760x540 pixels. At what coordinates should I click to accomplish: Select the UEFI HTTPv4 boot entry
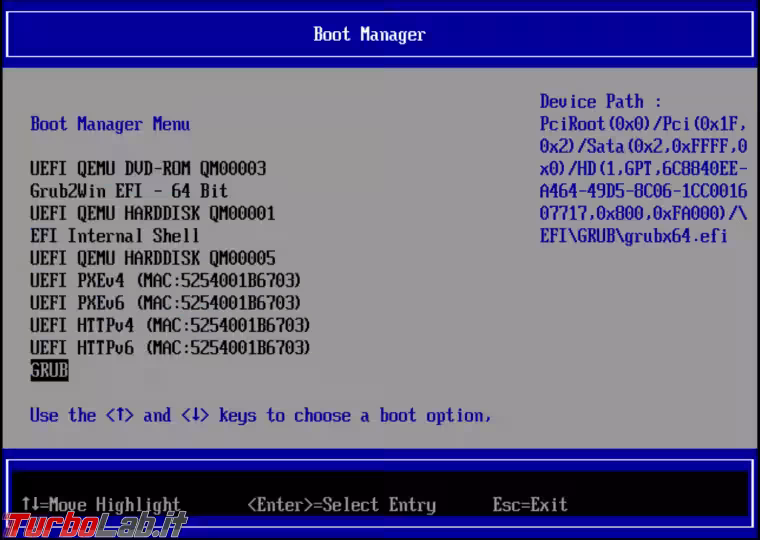pyautogui.click(x=170, y=325)
